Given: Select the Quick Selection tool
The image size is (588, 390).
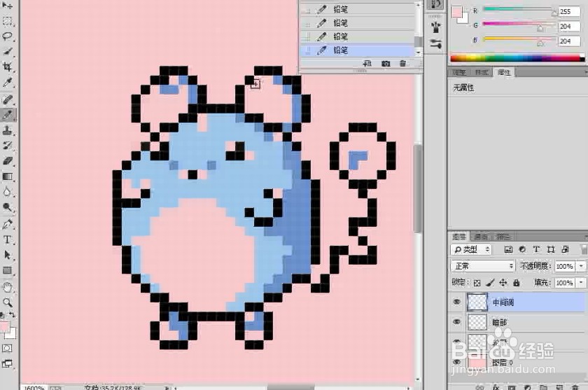Looking at the screenshot, I should (8, 51).
